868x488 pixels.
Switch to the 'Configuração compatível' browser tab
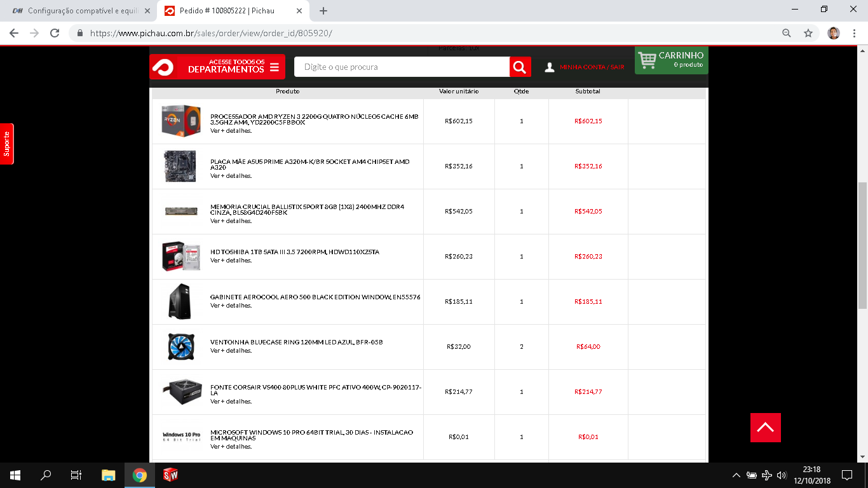point(79,11)
